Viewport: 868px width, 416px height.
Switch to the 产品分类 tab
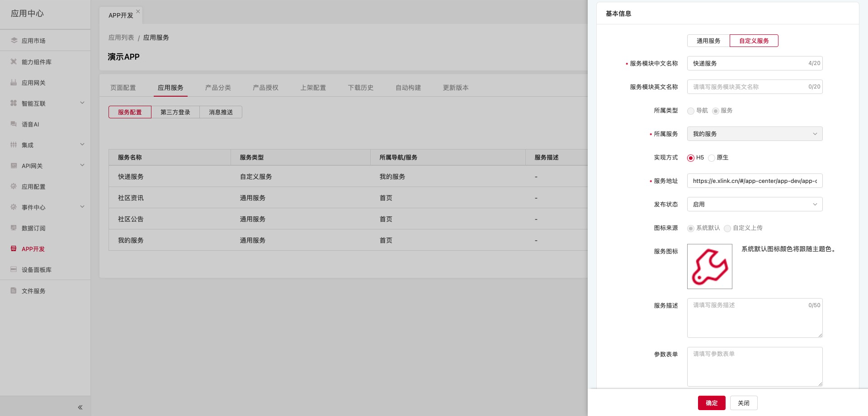[x=218, y=88]
